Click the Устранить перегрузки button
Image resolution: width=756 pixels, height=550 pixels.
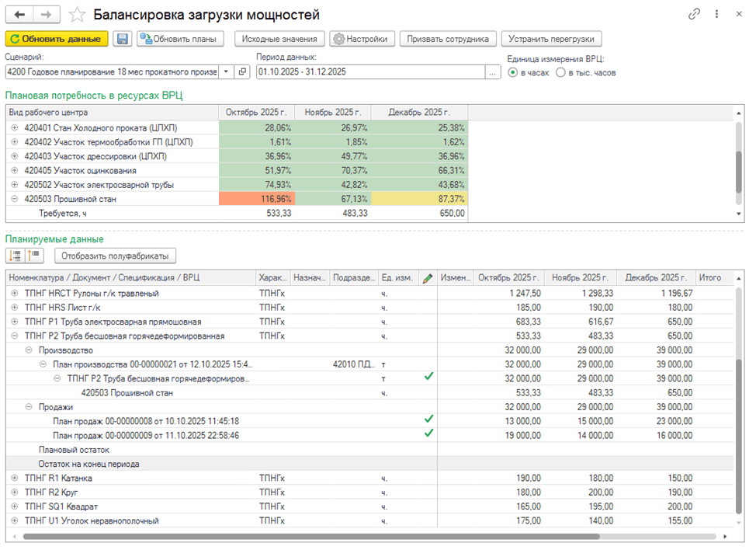pyautogui.click(x=551, y=39)
